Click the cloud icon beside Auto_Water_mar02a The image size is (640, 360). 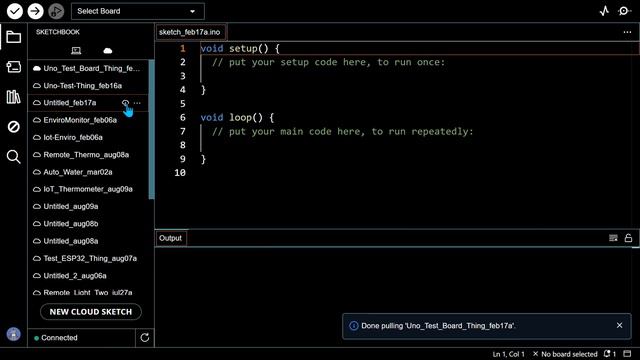click(x=37, y=172)
